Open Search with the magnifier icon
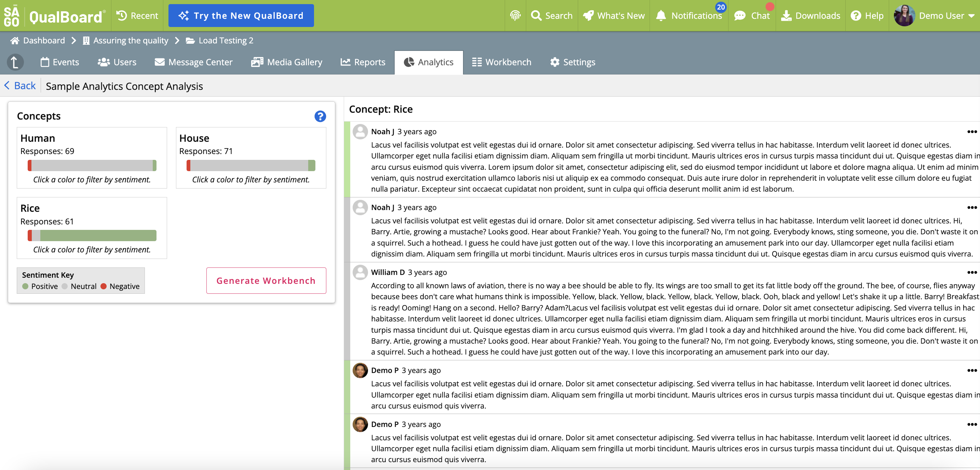The height and width of the screenshot is (470, 980). click(536, 16)
